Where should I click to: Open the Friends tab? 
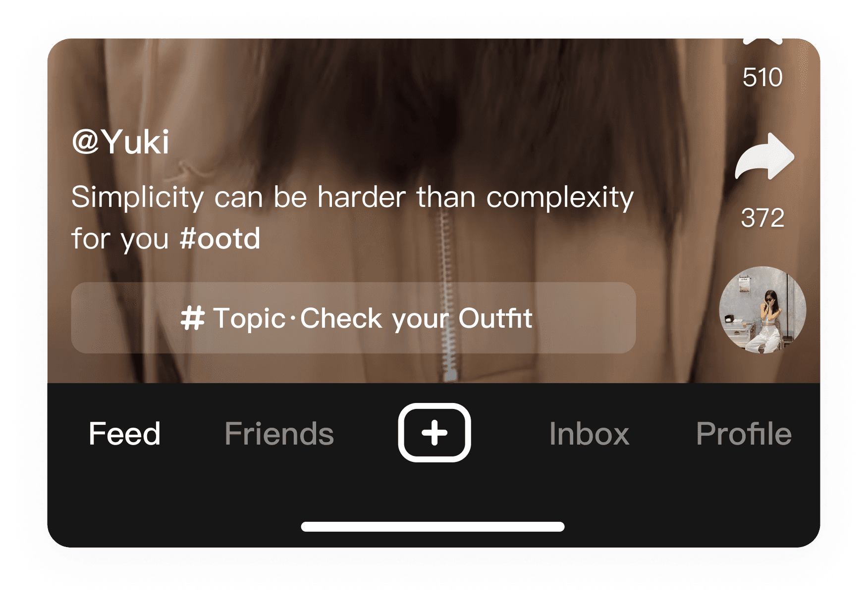tap(279, 434)
